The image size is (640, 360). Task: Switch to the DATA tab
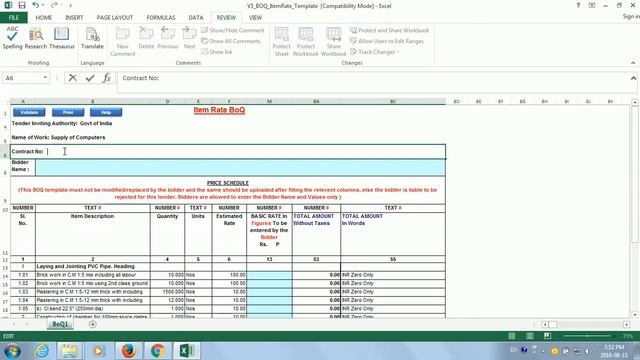196,18
